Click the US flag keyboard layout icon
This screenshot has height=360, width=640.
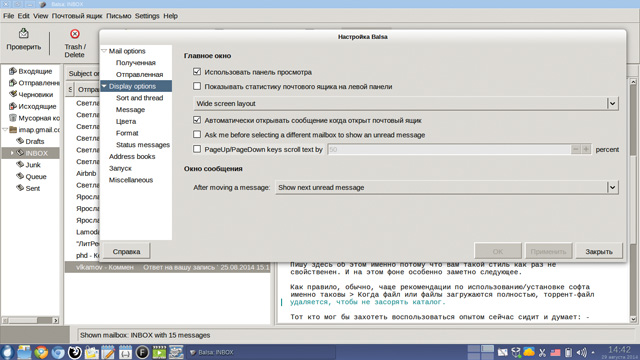tap(555, 352)
